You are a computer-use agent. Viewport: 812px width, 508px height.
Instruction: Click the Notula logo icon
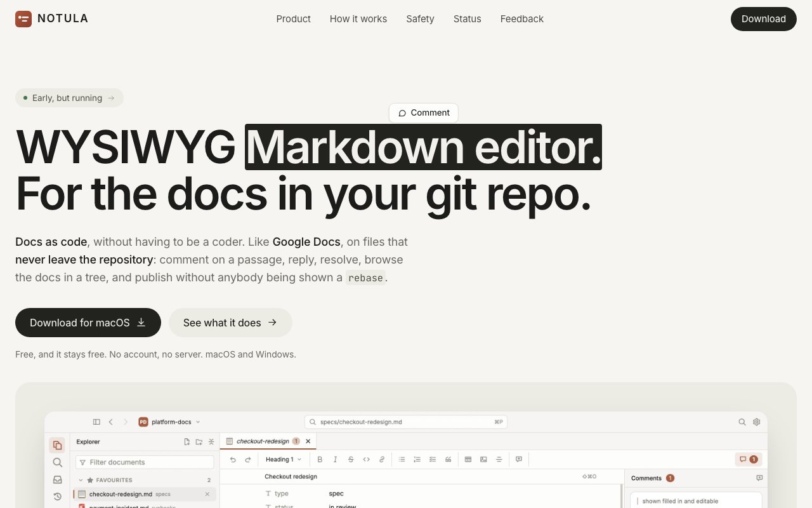click(x=23, y=19)
